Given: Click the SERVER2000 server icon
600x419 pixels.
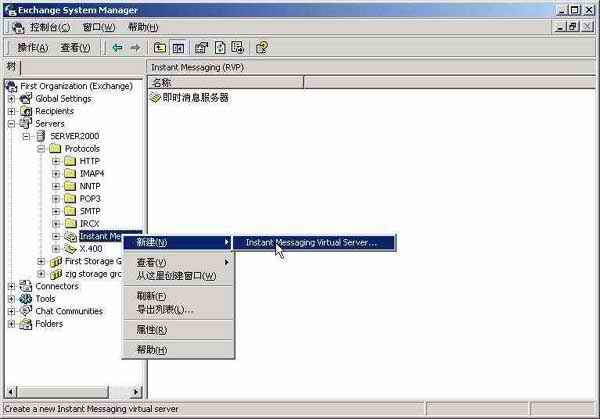Looking at the screenshot, I should pos(41,136).
